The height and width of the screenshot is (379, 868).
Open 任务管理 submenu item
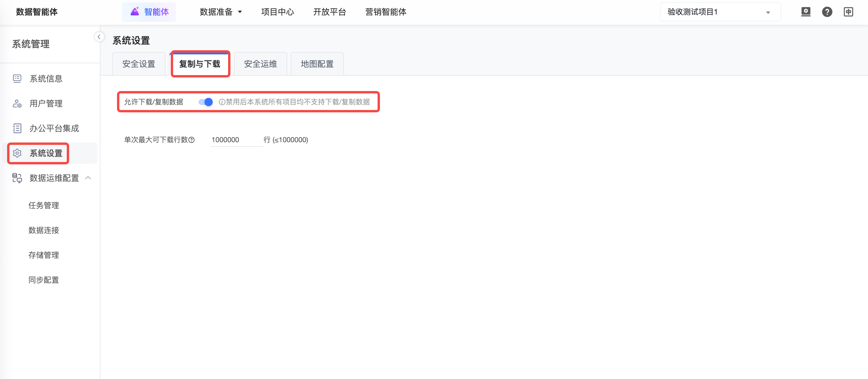coord(44,205)
